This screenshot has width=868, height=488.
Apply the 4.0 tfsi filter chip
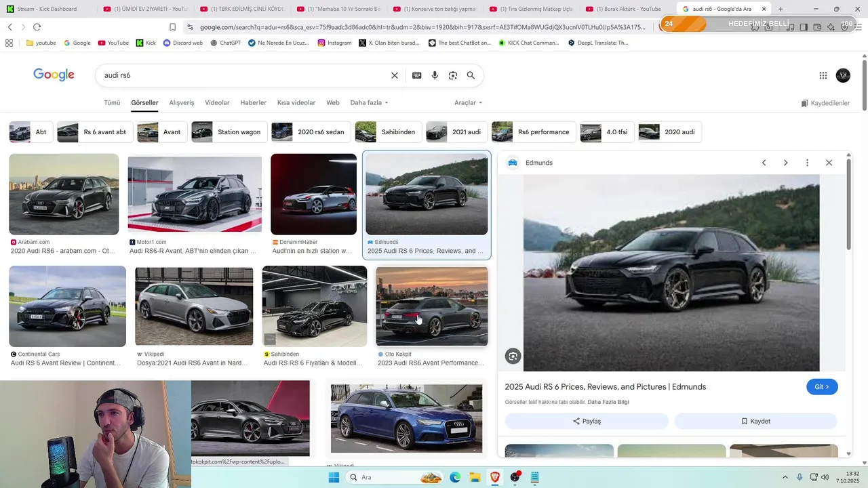click(x=607, y=132)
